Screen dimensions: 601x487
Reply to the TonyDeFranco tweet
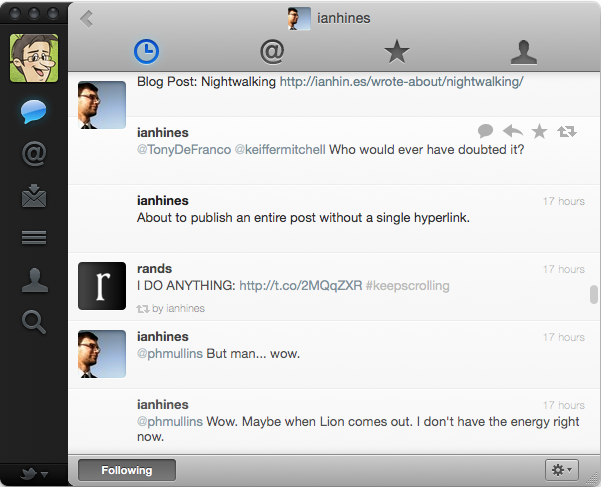point(512,131)
